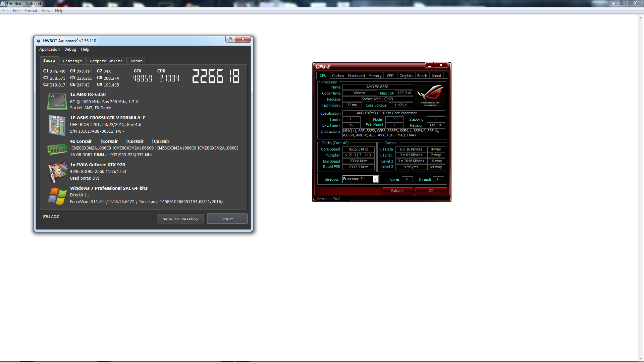This screenshot has height=362, width=644.
Task: Open the Notepad Format menu
Action: pyautogui.click(x=31, y=11)
